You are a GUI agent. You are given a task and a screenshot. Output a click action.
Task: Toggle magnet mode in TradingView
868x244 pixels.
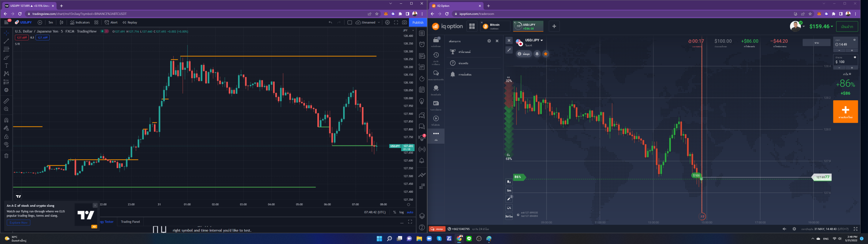pos(6,120)
